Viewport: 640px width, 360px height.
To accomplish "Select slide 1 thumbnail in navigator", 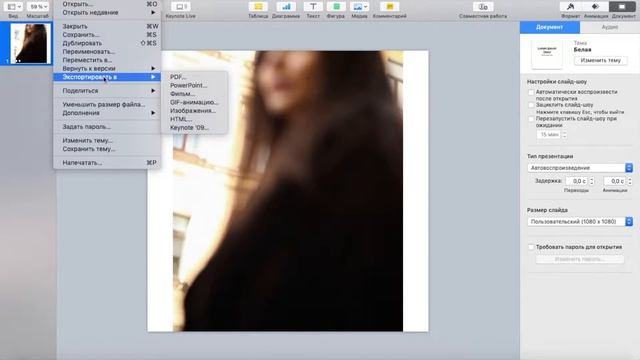I will coord(31,43).
